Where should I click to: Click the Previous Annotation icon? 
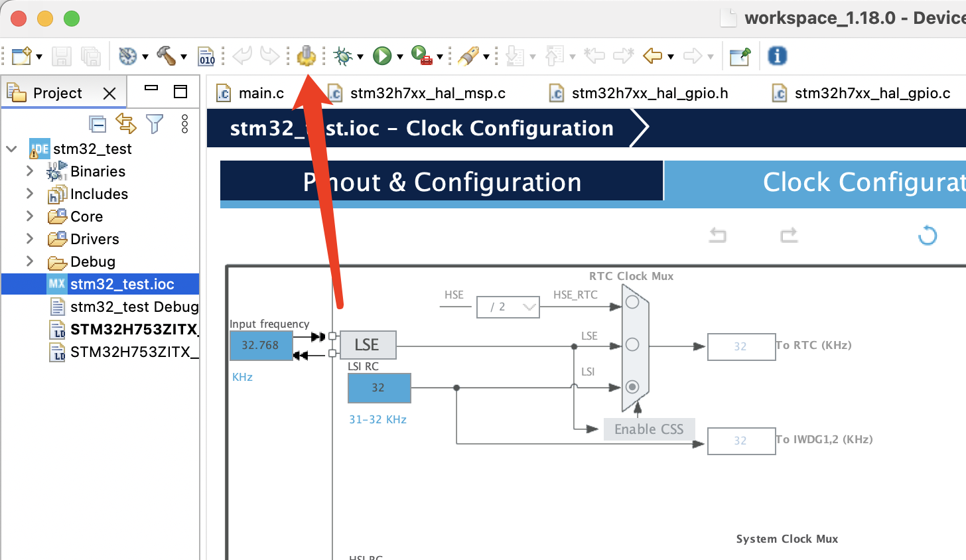[x=554, y=56]
